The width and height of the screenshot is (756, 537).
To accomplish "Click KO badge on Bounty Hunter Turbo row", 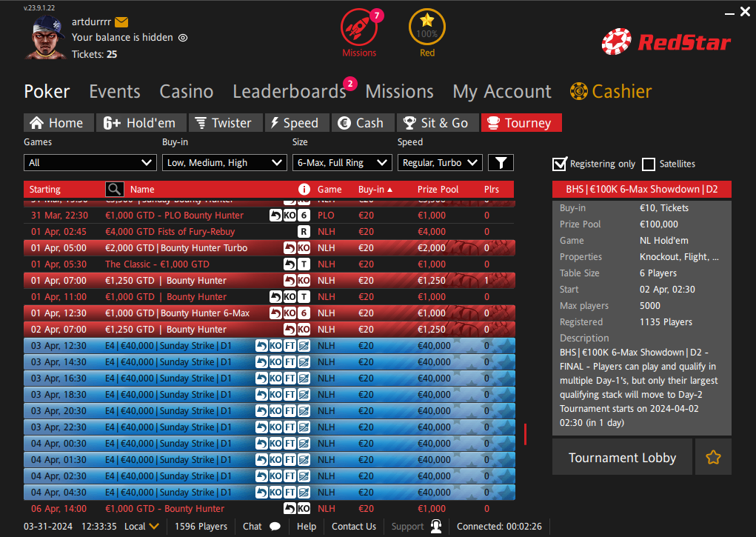I will [x=304, y=248].
